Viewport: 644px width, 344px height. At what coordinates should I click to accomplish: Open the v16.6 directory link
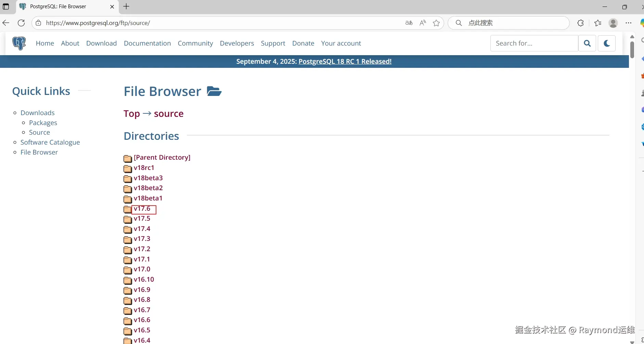coord(142,320)
